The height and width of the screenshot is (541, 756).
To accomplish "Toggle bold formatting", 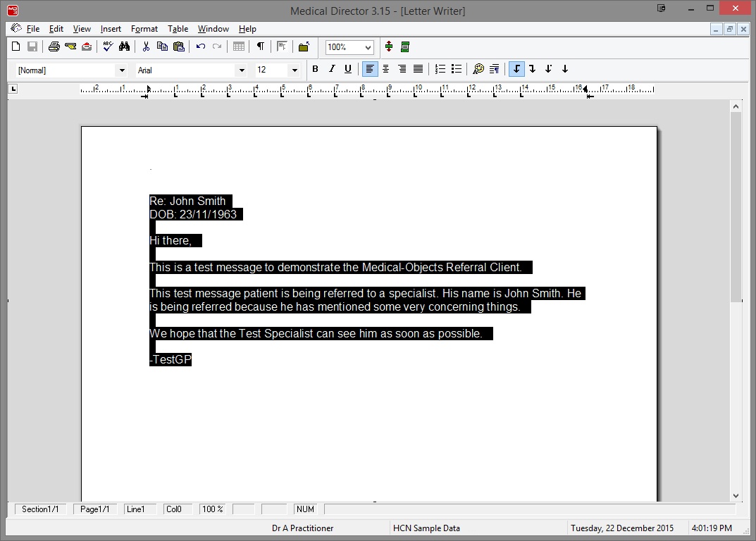I will [x=316, y=70].
